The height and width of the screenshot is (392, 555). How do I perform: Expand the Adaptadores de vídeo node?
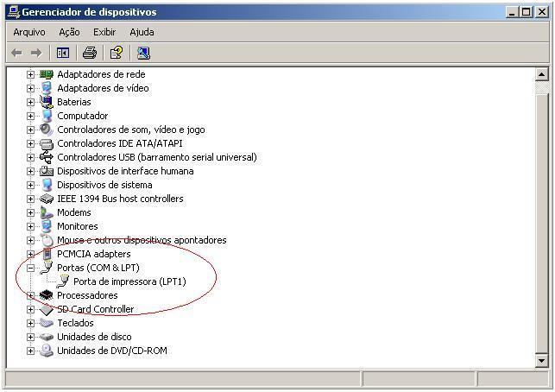click(30, 89)
